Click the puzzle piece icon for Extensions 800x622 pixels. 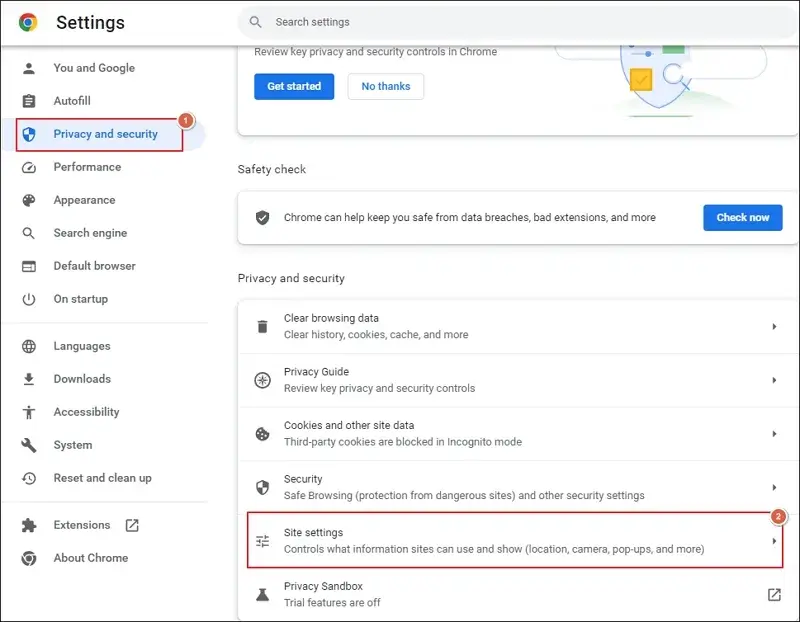point(29,526)
